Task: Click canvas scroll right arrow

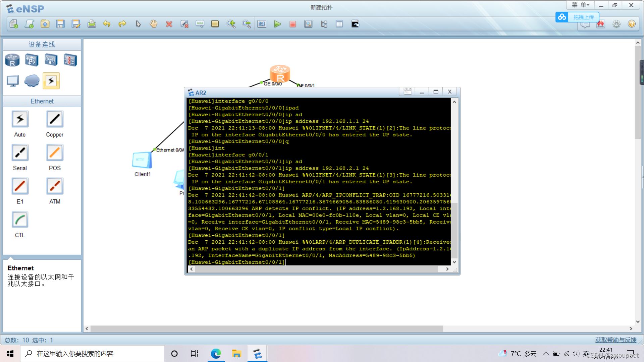Action: point(631,329)
